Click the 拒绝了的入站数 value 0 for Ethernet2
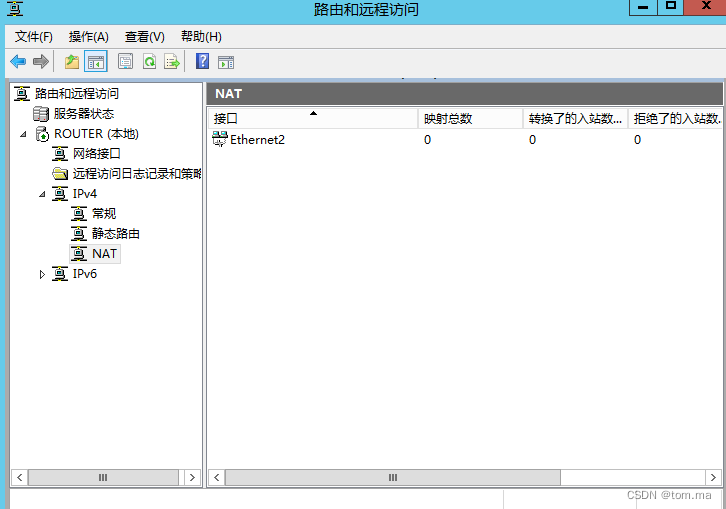 (x=637, y=139)
